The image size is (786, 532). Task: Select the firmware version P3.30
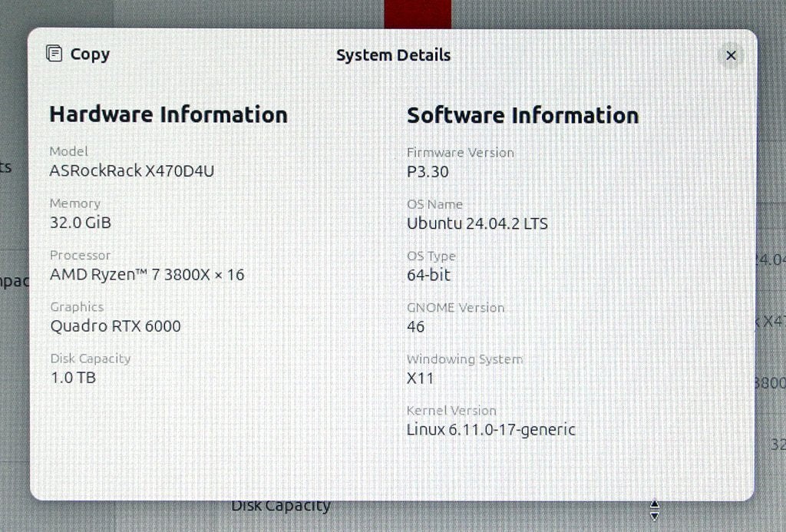coord(428,172)
